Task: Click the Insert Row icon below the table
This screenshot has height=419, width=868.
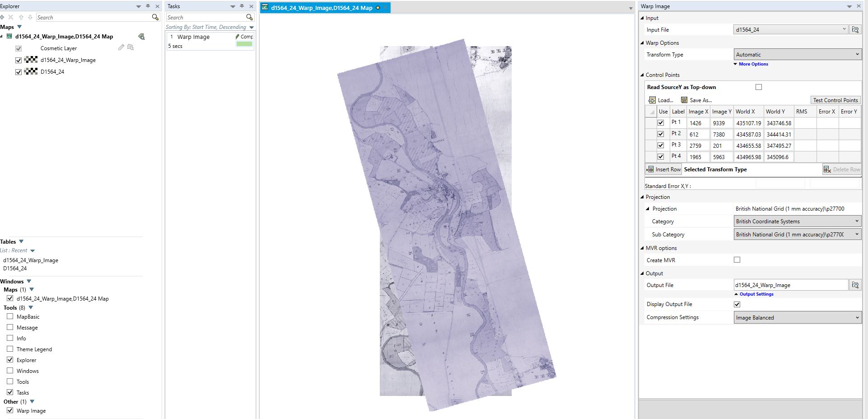Action: (x=650, y=169)
